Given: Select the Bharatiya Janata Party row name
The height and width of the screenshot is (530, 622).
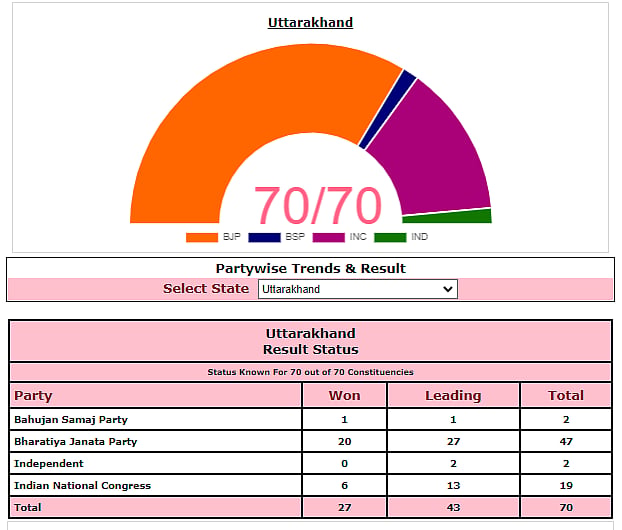Looking at the screenshot, I should coord(75,442).
